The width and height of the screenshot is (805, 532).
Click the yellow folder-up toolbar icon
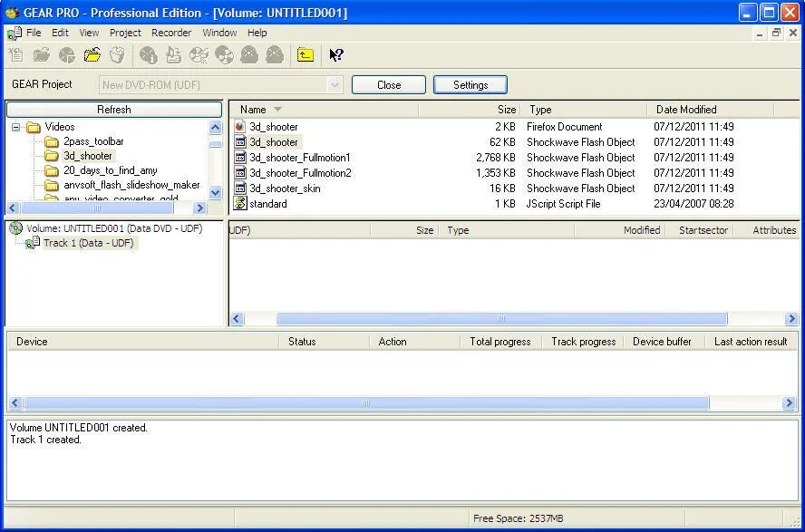(305, 55)
